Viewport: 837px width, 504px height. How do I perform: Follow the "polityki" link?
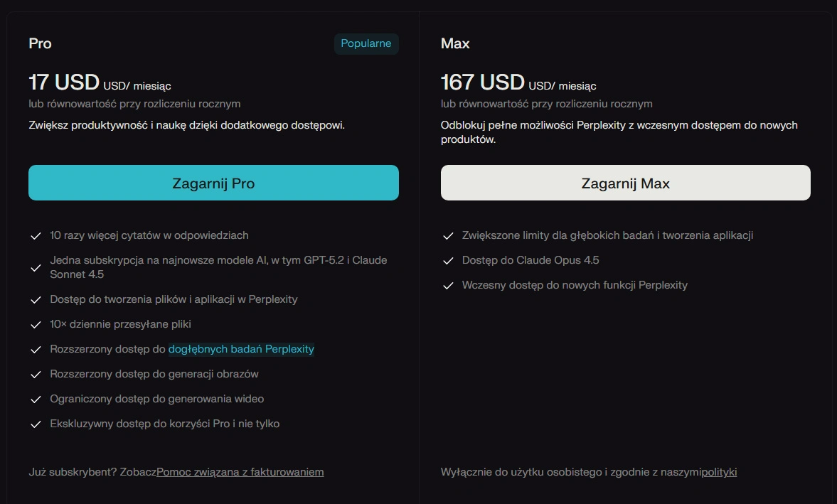tap(719, 472)
